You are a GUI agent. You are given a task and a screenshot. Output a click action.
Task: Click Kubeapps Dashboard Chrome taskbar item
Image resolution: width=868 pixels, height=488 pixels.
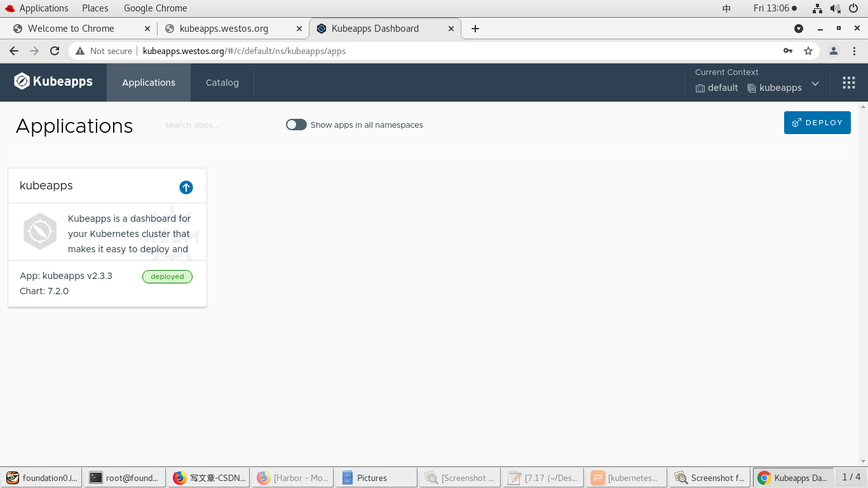[x=793, y=478]
